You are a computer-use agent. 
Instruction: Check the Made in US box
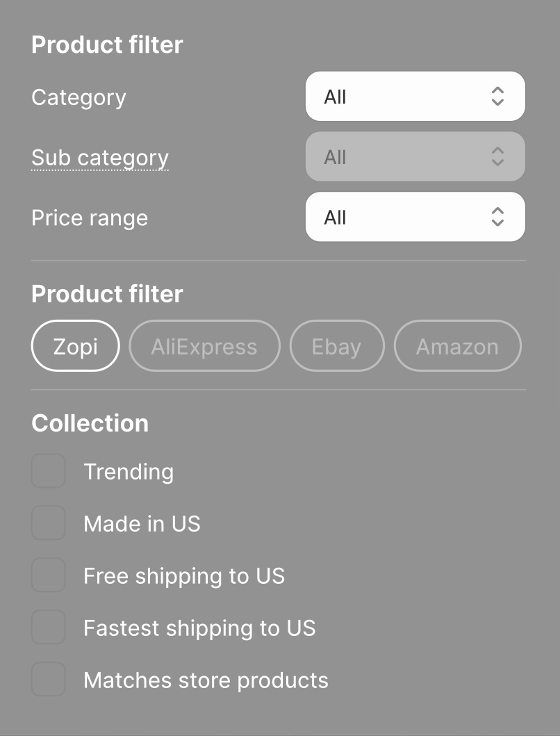[49, 523]
